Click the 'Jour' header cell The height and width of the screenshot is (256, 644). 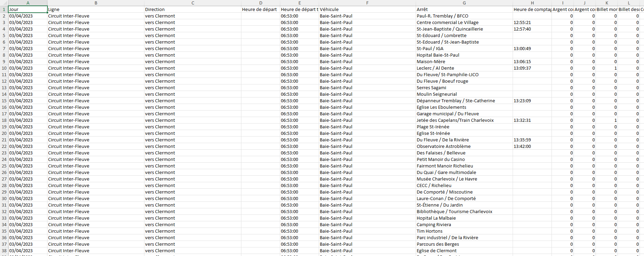[28, 9]
